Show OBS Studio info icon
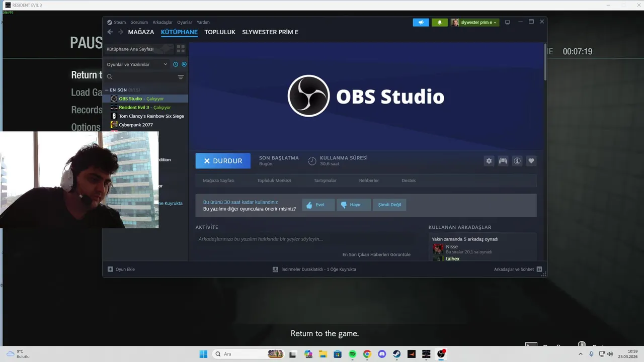This screenshot has width=644, height=362. pos(517,161)
